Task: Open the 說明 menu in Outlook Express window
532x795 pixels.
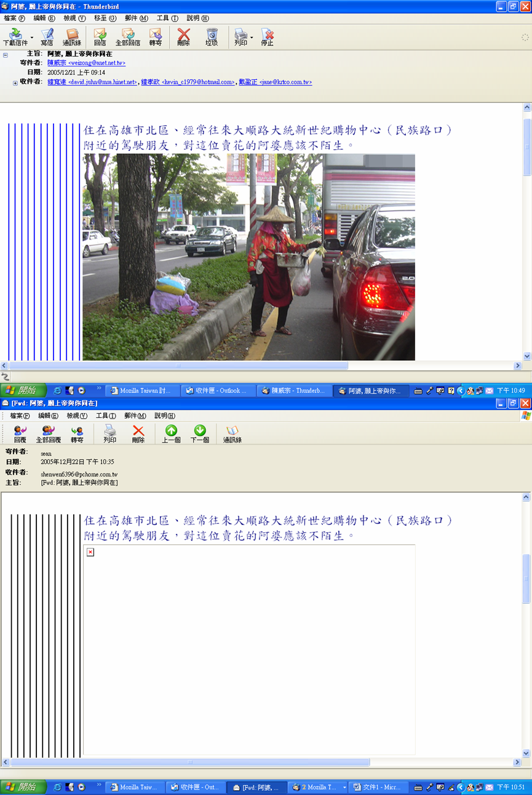Action: point(165,416)
